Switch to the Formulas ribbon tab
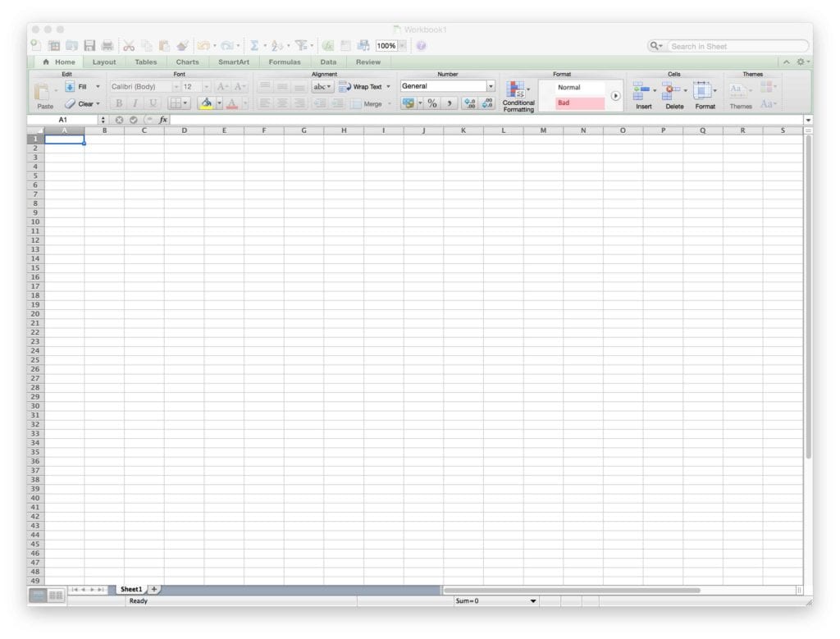The height and width of the screenshot is (639, 840). (284, 62)
